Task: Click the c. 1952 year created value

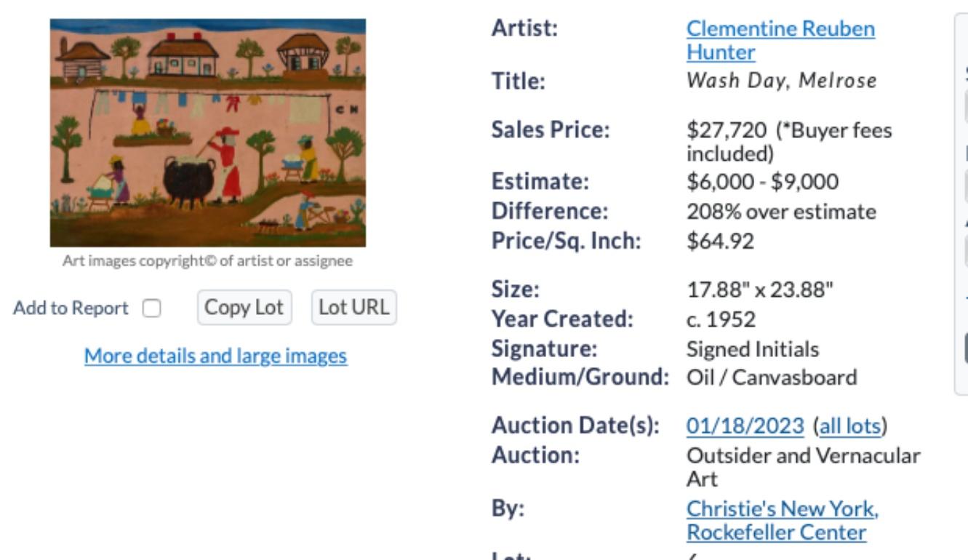Action: 714,319
